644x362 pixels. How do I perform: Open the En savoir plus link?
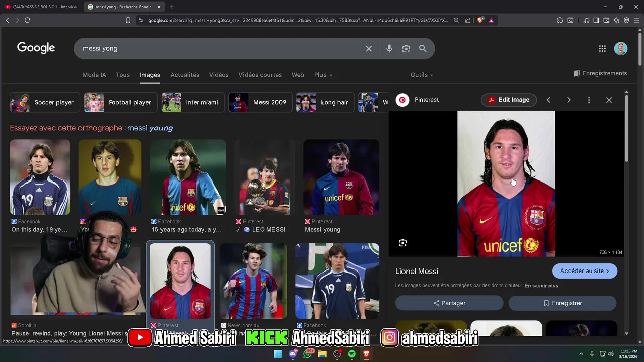[541, 286]
